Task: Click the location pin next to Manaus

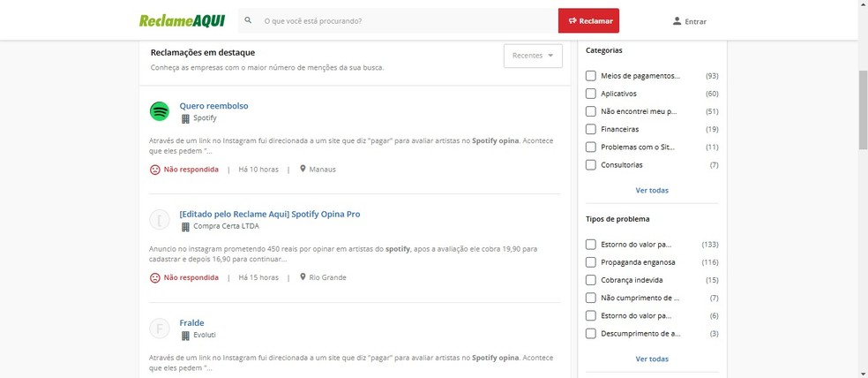Action: pos(303,169)
